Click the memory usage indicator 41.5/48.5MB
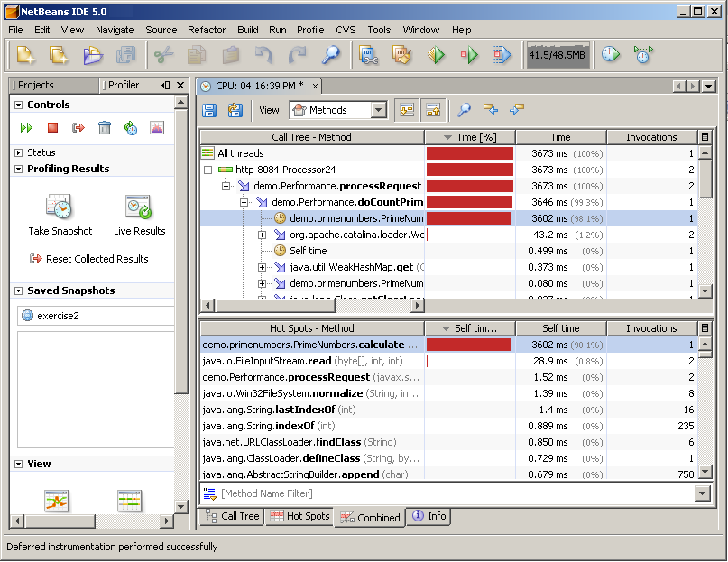728x562 pixels. point(558,55)
